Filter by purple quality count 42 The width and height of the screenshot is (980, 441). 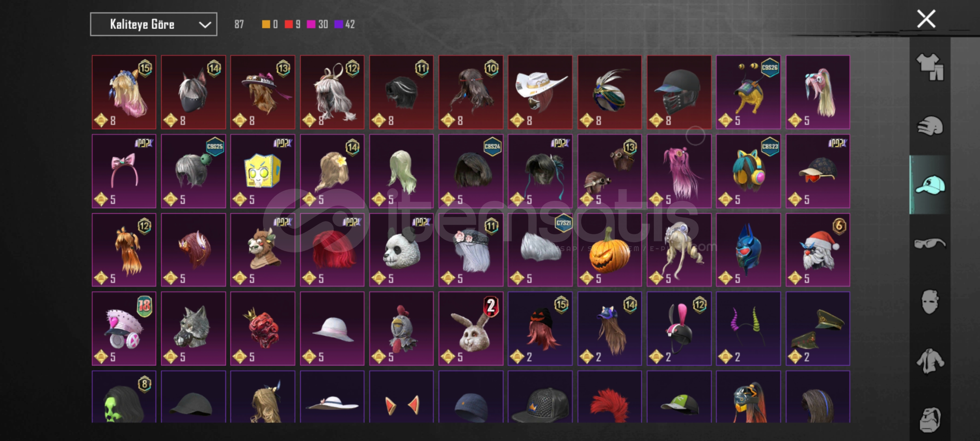[x=344, y=24]
